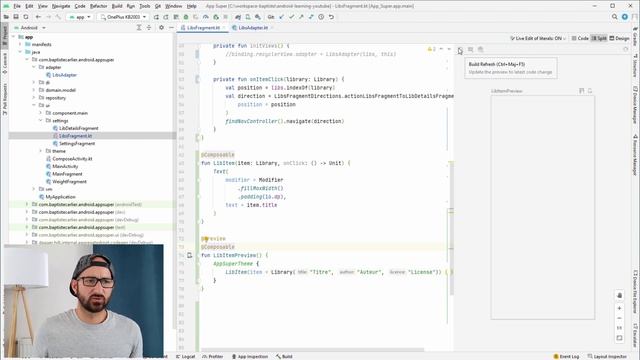Select the LibsFragment.kt editor tab

[203, 27]
